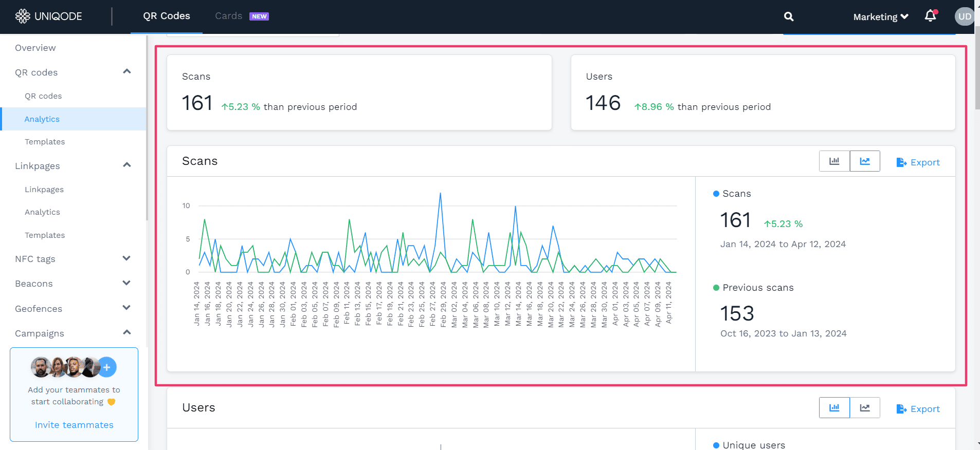Image resolution: width=980 pixels, height=450 pixels.
Task: Go to the Overview page
Action: point(35,48)
